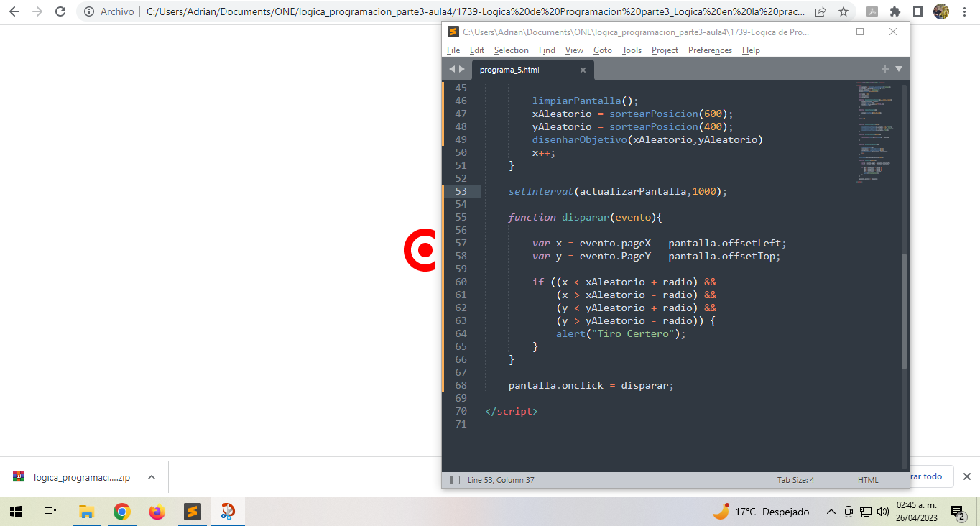This screenshot has height=526, width=980.
Task: Open Chrome profile avatar
Action: pos(940,11)
